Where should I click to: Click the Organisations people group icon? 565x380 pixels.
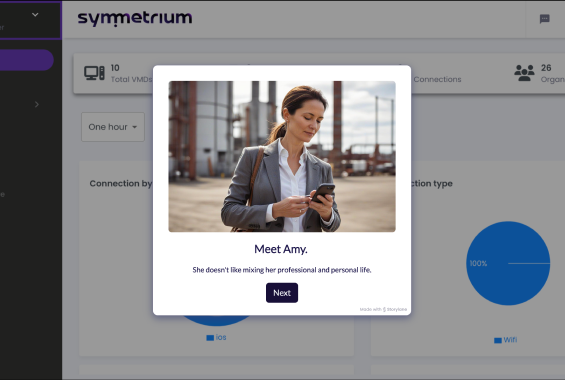click(524, 73)
